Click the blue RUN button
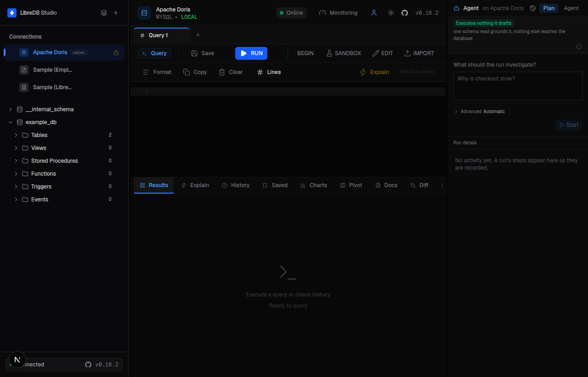Viewport: 588px width, 377px height. coord(251,53)
